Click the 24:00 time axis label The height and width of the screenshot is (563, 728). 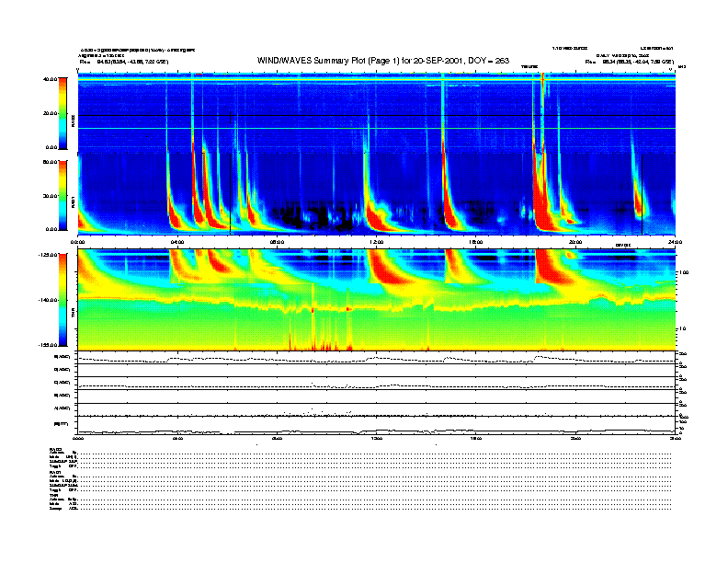point(674,242)
